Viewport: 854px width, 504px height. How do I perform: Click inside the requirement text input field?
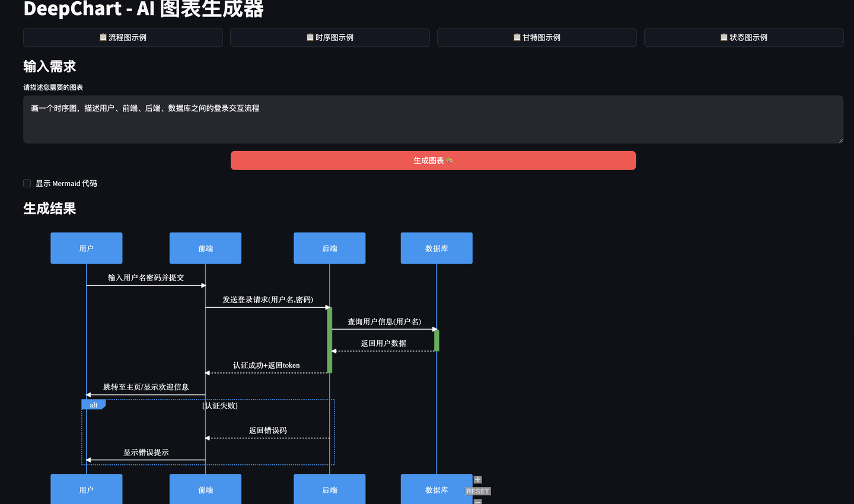coord(432,119)
